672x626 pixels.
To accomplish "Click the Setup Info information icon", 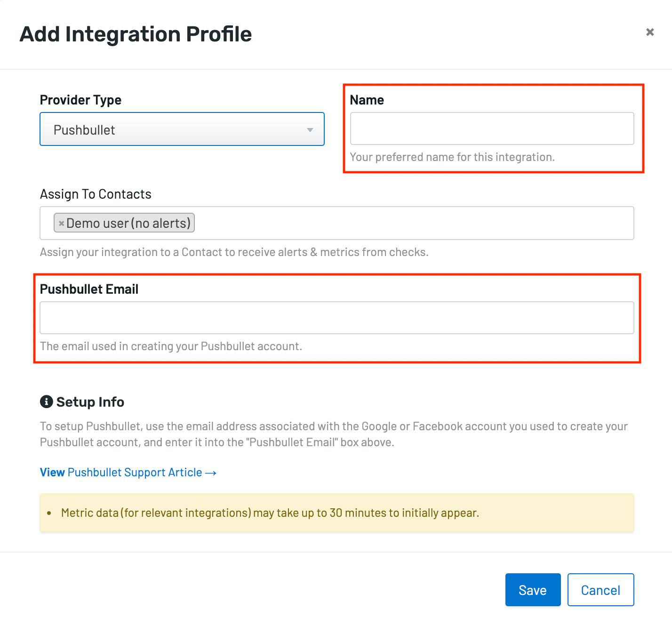I will (46, 401).
